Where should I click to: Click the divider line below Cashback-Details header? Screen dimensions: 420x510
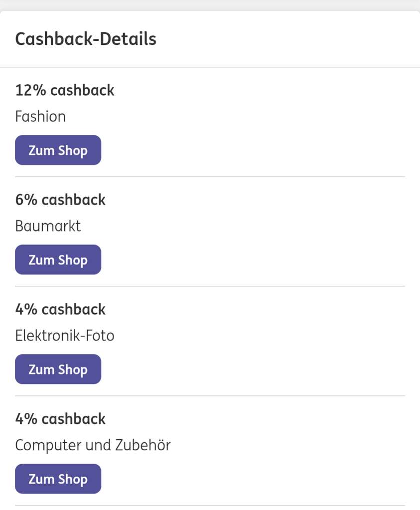210,67
